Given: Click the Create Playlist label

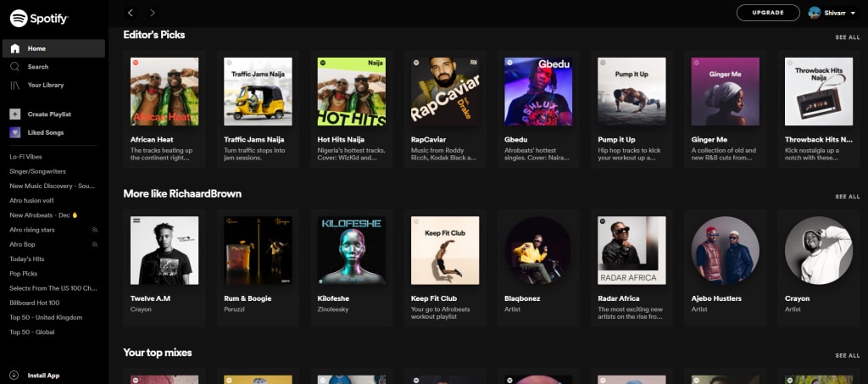Looking at the screenshot, I should tap(49, 114).
